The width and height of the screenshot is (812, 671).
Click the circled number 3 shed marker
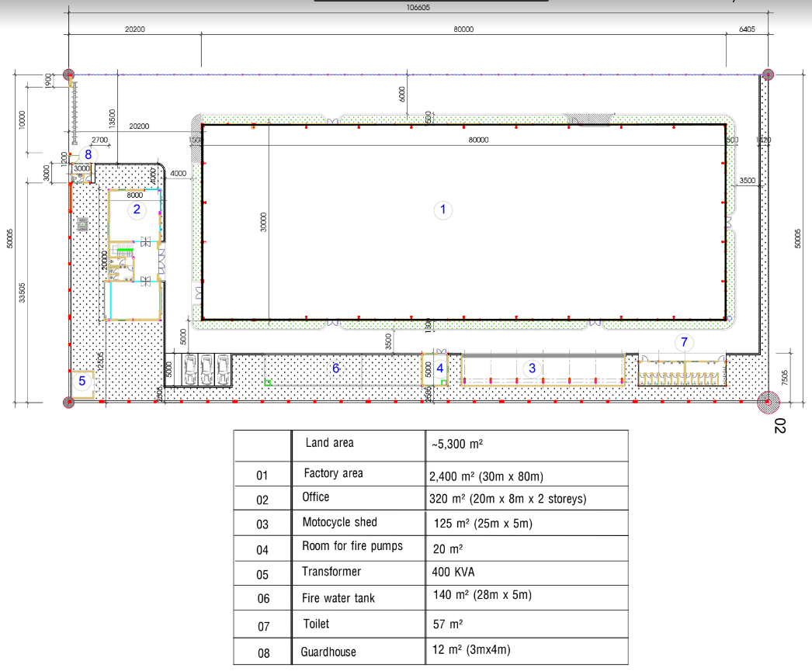pos(532,368)
